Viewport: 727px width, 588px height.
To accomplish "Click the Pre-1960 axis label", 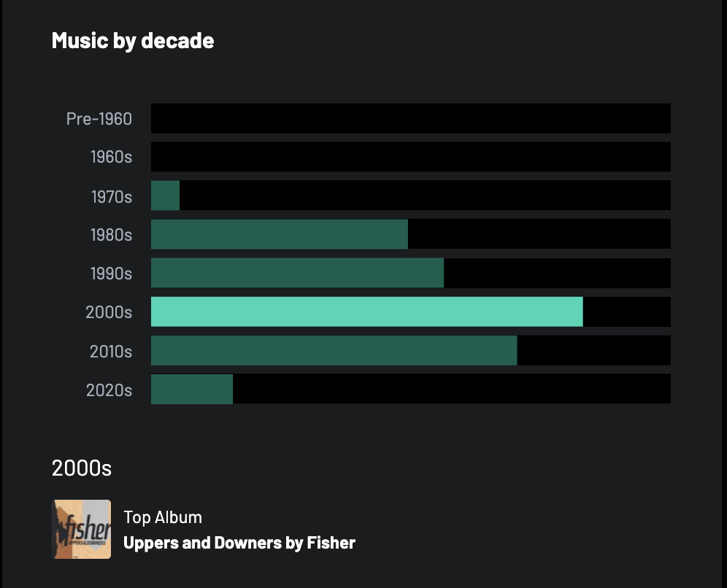I will click(99, 118).
